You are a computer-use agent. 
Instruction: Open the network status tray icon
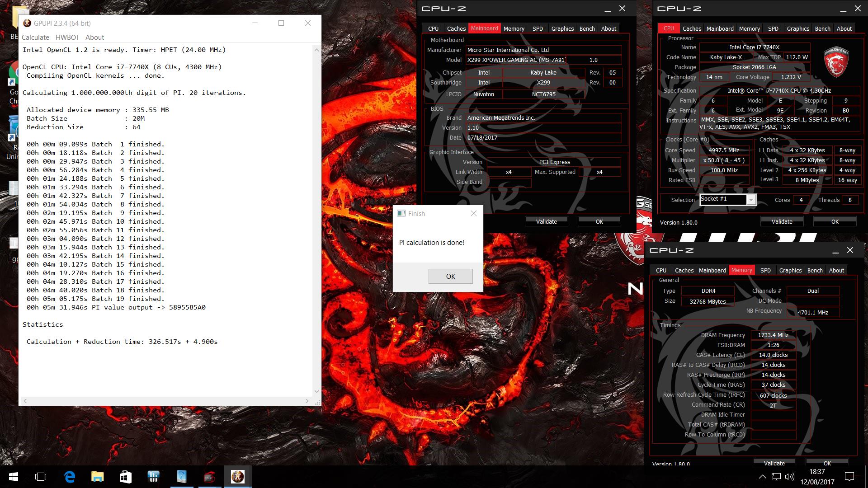click(x=776, y=477)
